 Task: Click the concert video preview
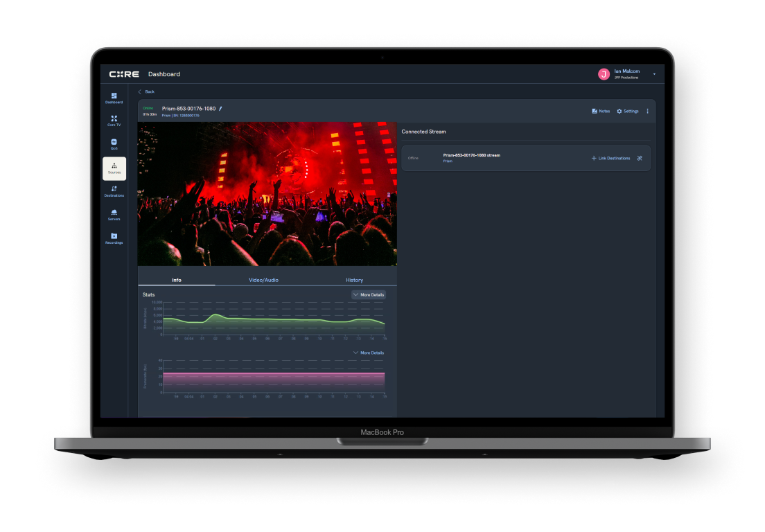coord(267,194)
